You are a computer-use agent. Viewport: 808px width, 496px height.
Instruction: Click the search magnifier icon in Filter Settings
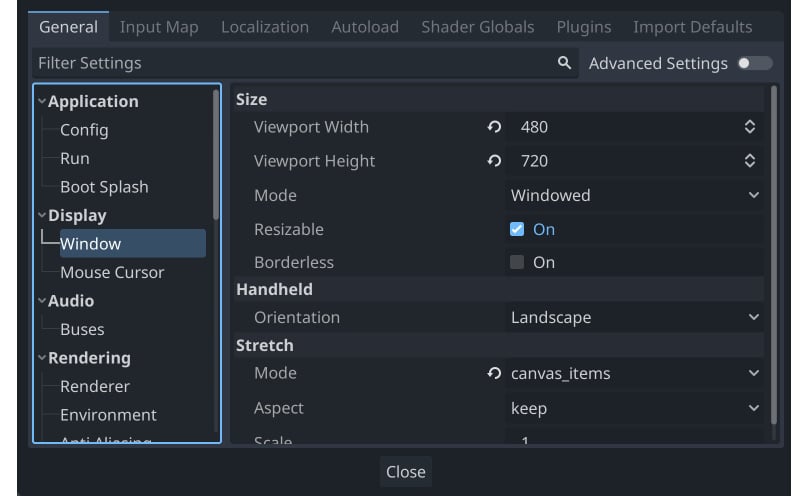564,63
